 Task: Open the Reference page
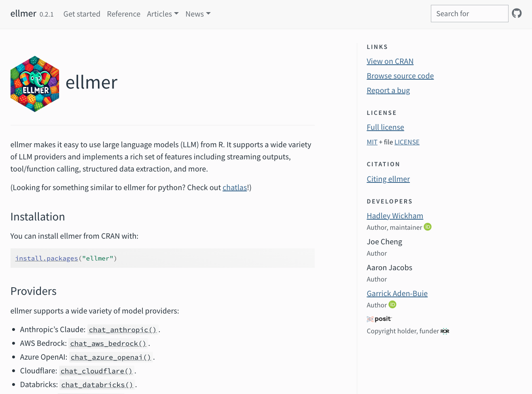pos(123,14)
